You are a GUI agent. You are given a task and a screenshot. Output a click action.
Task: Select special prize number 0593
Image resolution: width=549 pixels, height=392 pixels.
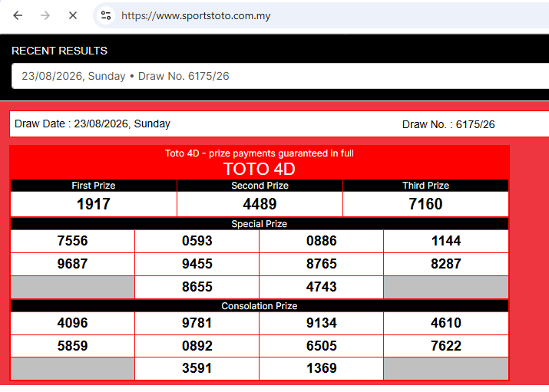coord(197,241)
